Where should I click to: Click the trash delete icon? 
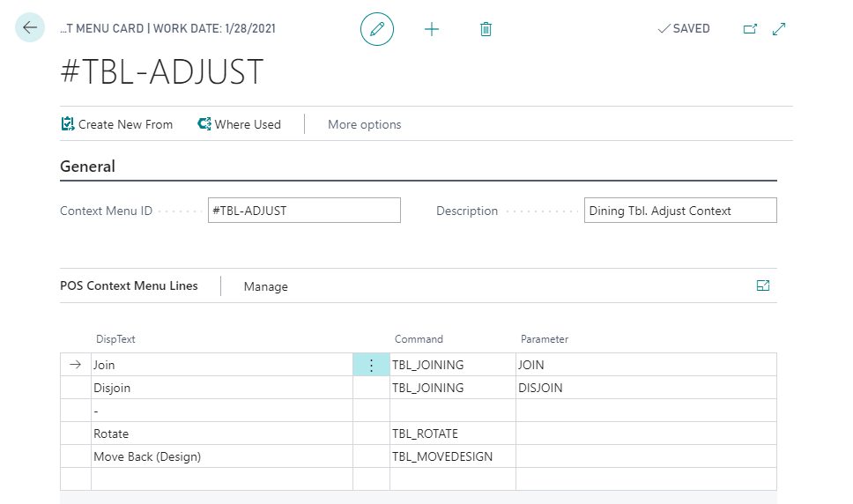click(486, 29)
